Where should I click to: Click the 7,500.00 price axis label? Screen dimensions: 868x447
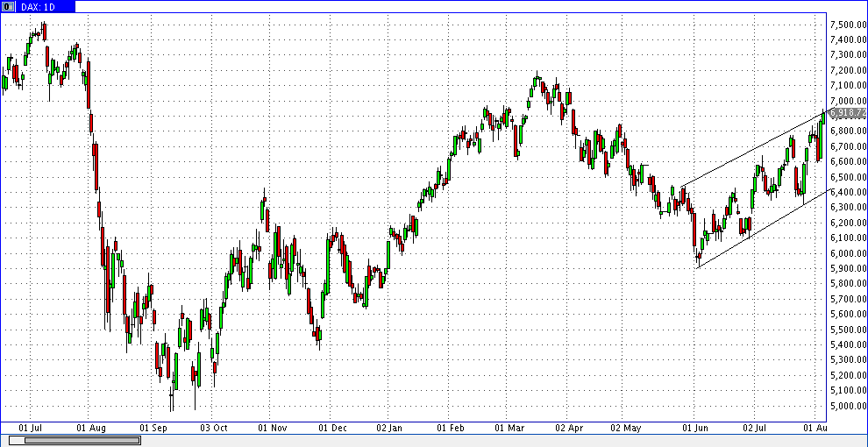848,25
